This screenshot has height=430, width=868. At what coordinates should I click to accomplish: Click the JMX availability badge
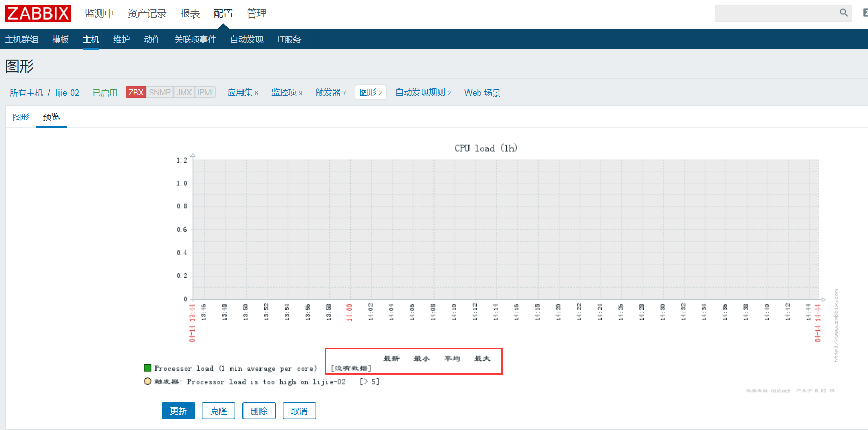click(x=184, y=92)
